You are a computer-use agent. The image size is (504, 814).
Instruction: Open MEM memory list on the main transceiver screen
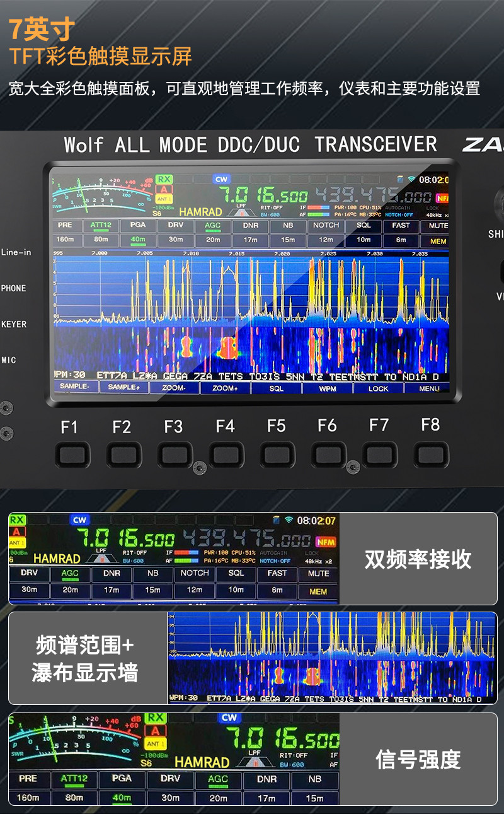[x=438, y=241]
